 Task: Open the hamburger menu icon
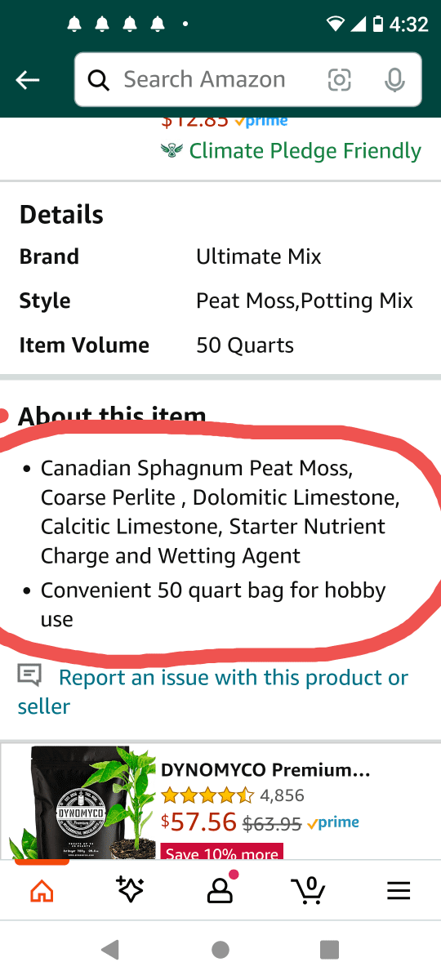pyautogui.click(x=399, y=892)
